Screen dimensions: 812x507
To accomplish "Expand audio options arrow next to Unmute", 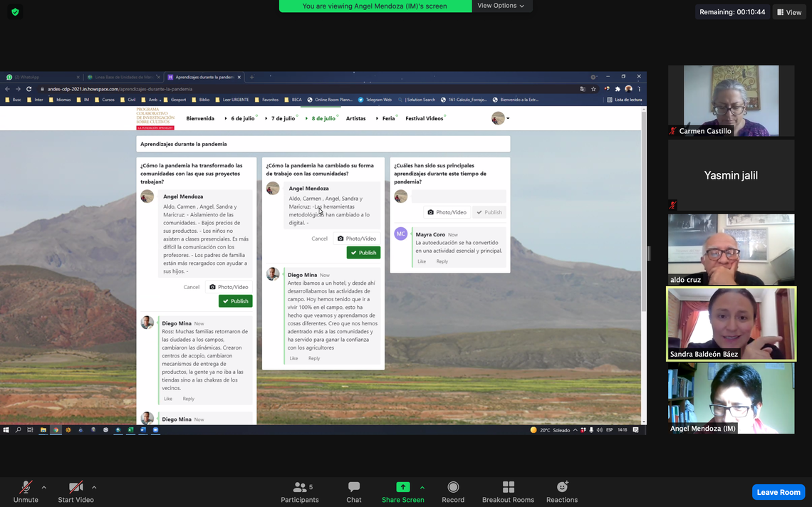I will tap(44, 488).
